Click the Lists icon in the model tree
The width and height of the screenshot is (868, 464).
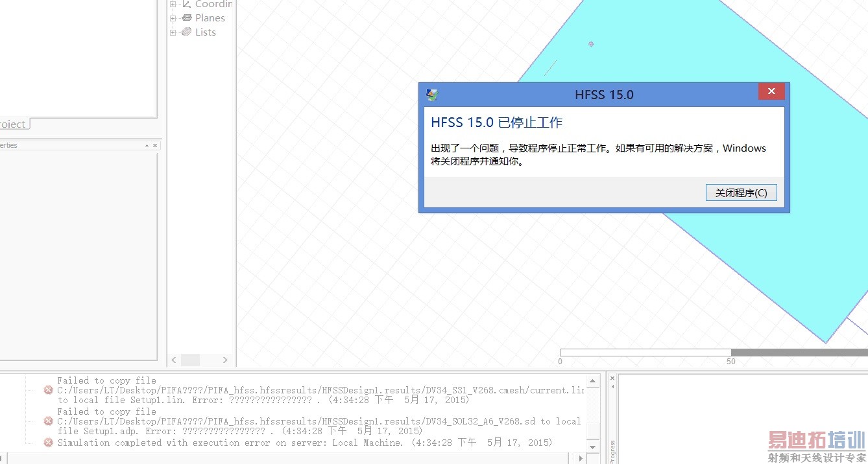click(x=187, y=32)
